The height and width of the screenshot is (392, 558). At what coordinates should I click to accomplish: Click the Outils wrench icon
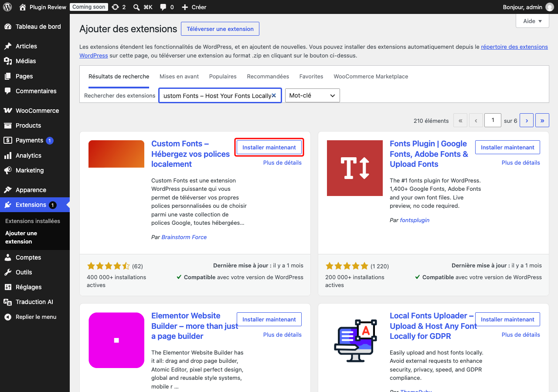(8, 272)
